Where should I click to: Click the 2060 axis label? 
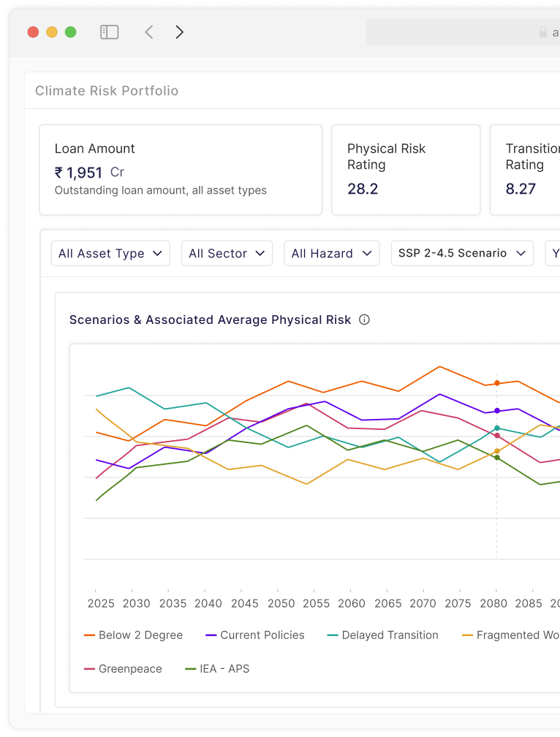[x=352, y=603]
